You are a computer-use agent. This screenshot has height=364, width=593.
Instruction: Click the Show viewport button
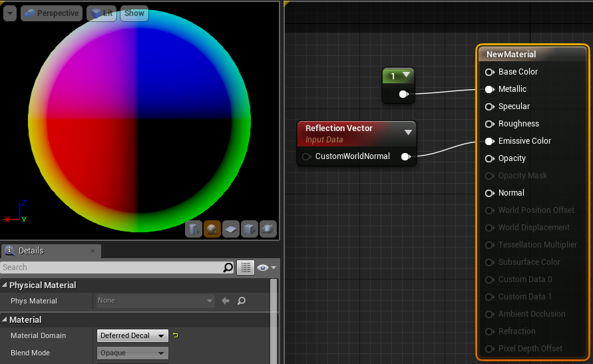tap(134, 13)
